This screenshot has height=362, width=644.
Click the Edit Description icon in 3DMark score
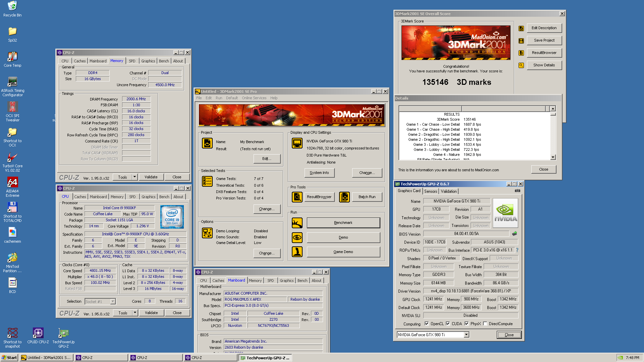521,28
